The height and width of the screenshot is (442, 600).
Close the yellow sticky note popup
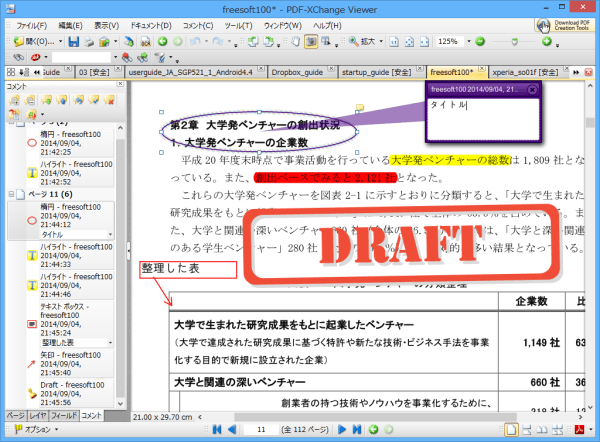(532, 90)
